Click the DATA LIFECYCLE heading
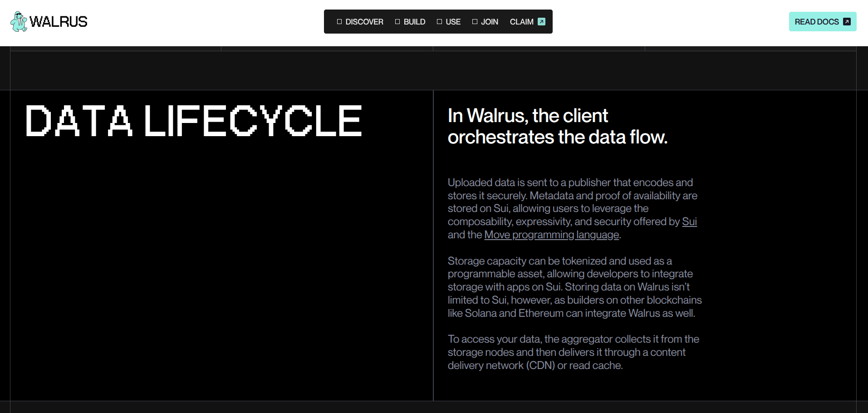This screenshot has height=413, width=868. coord(194,121)
